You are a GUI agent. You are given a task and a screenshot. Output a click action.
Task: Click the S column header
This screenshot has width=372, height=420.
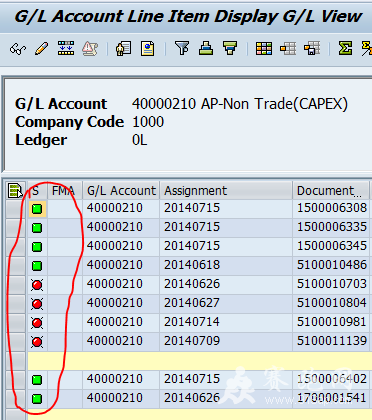pos(37,191)
